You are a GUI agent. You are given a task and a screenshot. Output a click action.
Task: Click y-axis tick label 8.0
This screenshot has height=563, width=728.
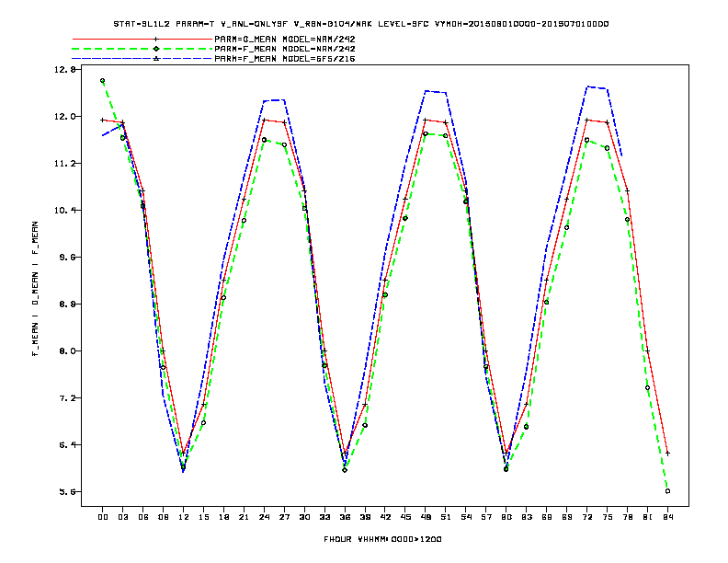(x=66, y=350)
